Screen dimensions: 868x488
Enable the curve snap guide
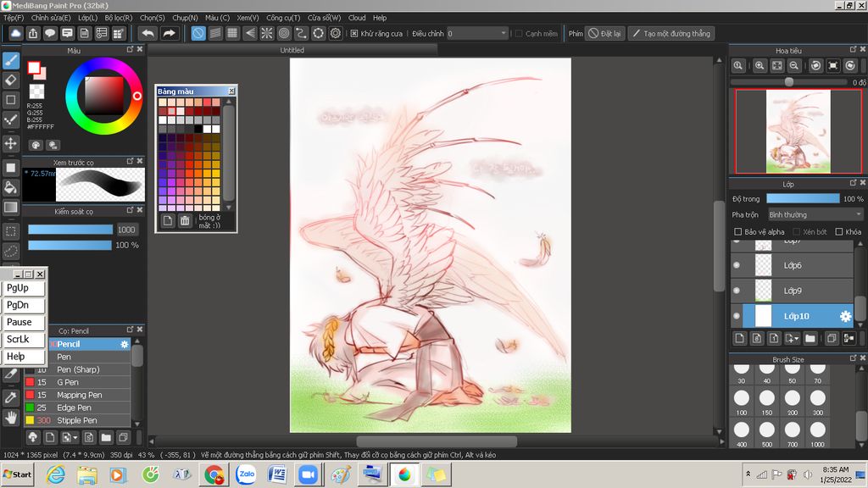(301, 33)
